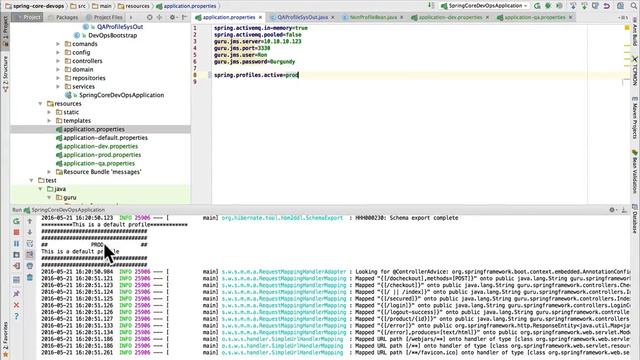Viewport: 640px width, 360px height.
Task: Expand the config folder
Action: pos(58,52)
